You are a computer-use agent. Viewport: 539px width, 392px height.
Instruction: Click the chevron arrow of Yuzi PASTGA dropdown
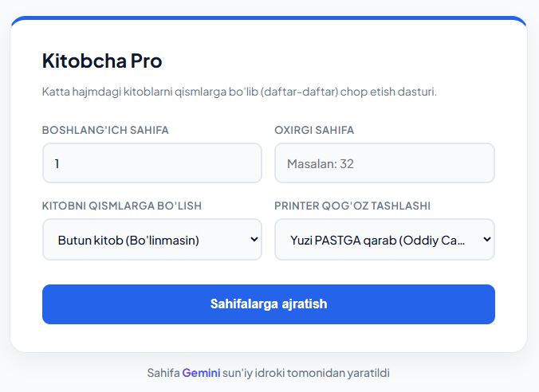486,239
